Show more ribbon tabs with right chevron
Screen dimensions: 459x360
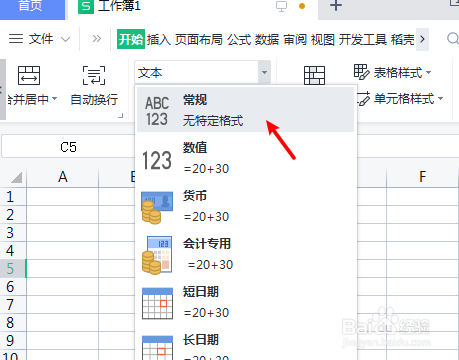click(x=423, y=39)
